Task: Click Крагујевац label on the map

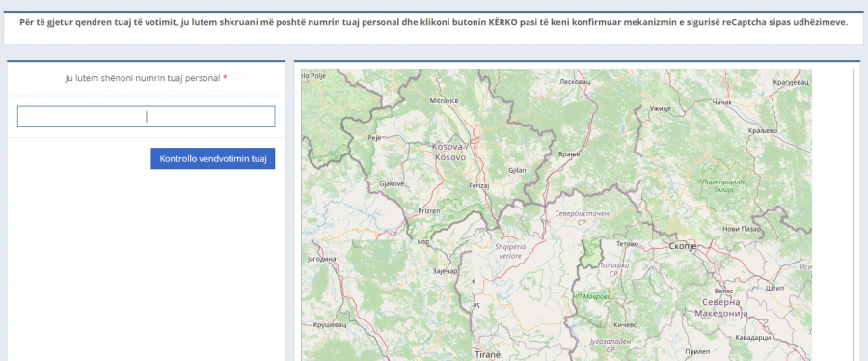Action: [x=791, y=81]
